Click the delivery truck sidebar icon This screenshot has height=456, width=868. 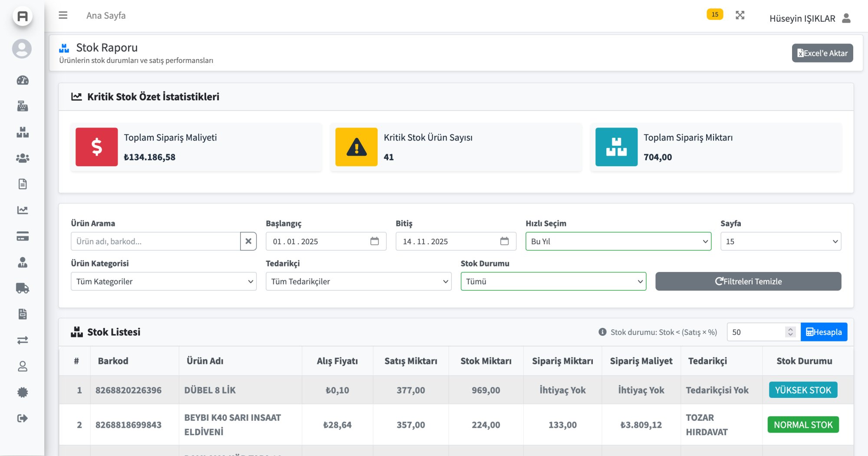pos(23,288)
